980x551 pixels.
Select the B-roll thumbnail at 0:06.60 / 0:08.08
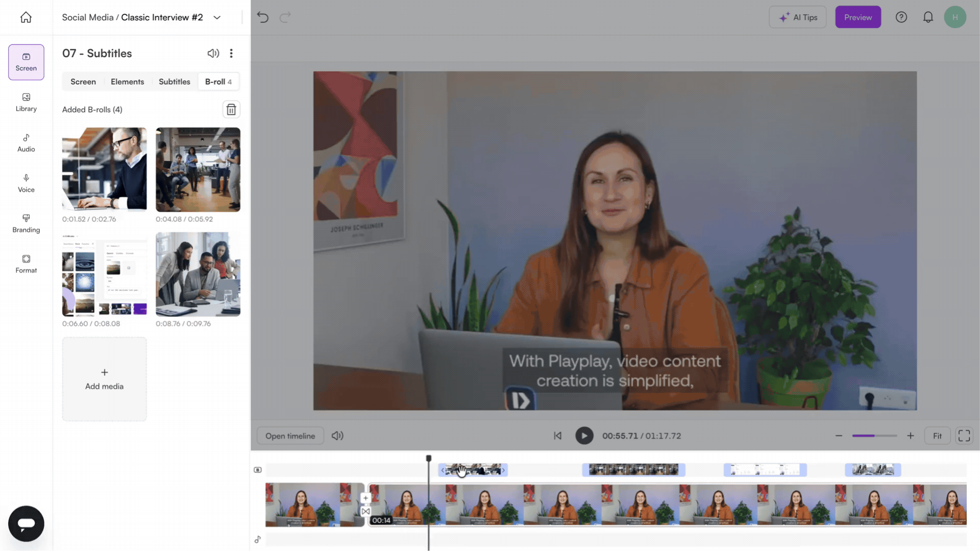click(x=104, y=274)
